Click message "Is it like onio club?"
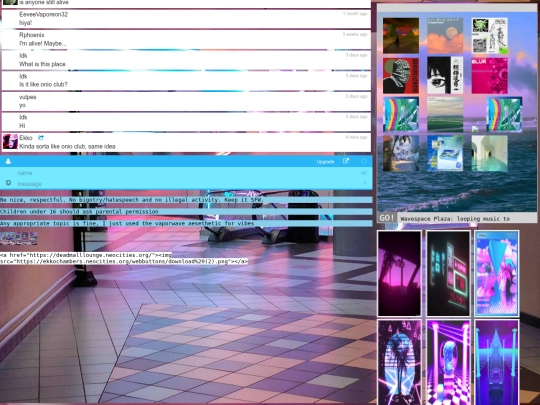 coord(43,84)
